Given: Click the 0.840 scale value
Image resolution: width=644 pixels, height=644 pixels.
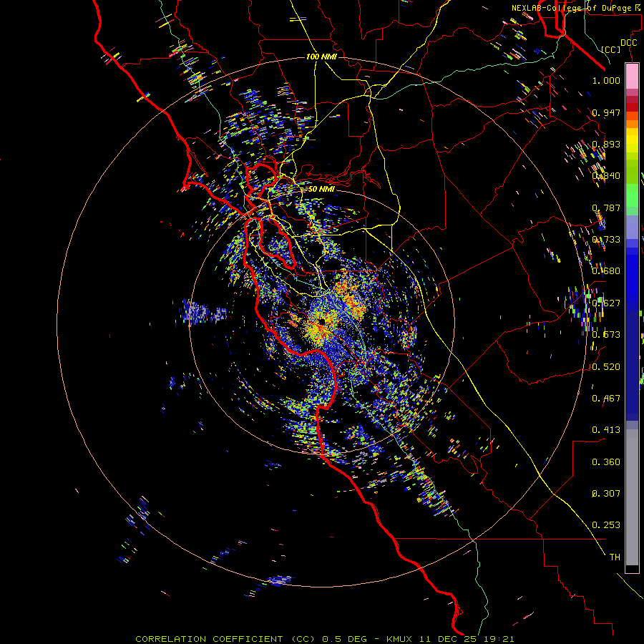Looking at the screenshot, I should pyautogui.click(x=606, y=176).
